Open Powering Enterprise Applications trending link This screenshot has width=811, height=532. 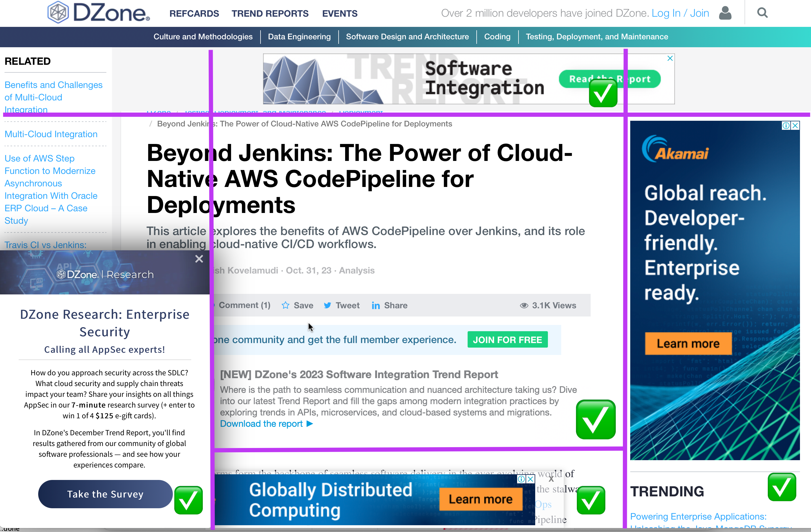click(698, 517)
